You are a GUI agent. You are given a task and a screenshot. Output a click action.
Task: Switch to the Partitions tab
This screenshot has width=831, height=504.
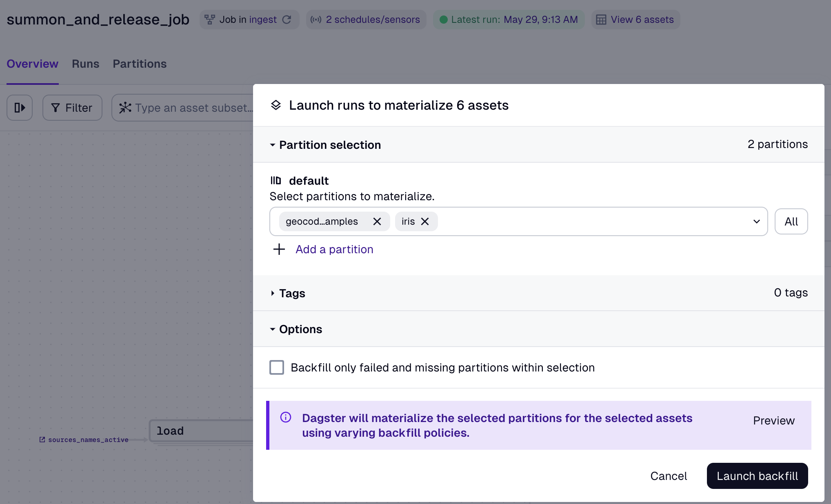(140, 64)
